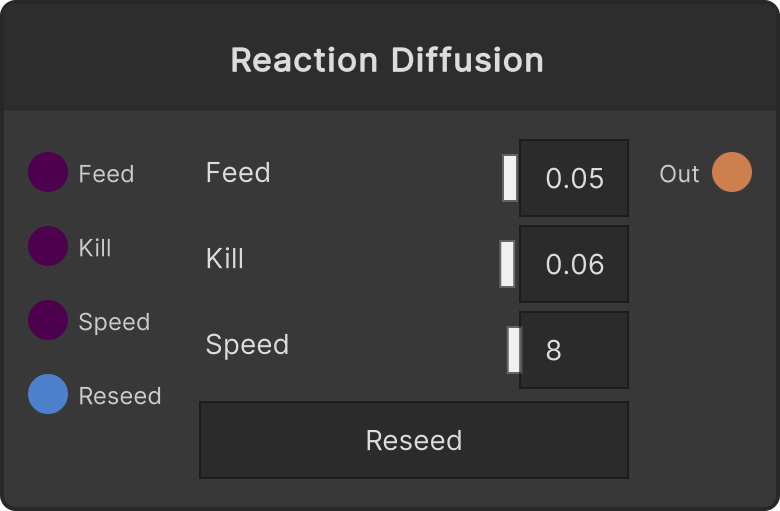Click the Kill value field showing 0.06
Screen dimensions: 780x511
(574, 264)
